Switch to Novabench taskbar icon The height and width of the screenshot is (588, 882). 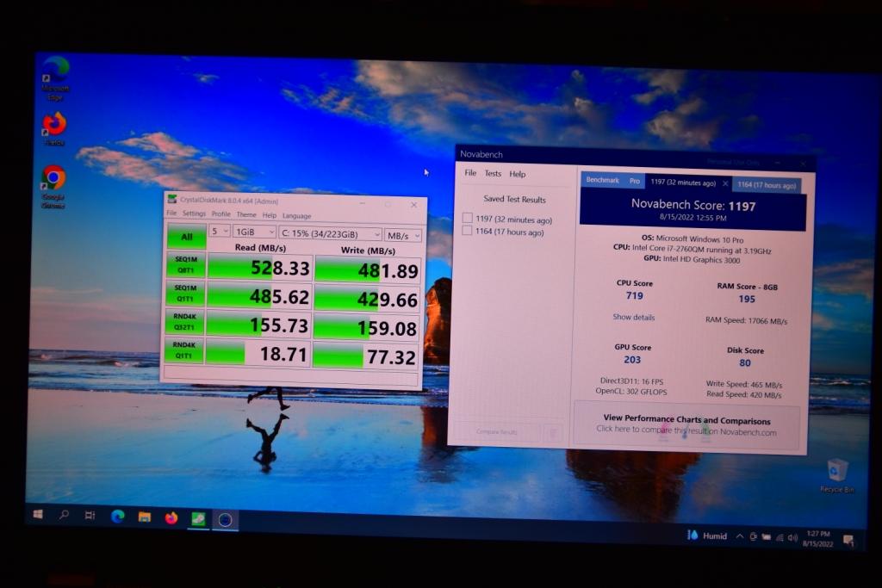coord(225,520)
